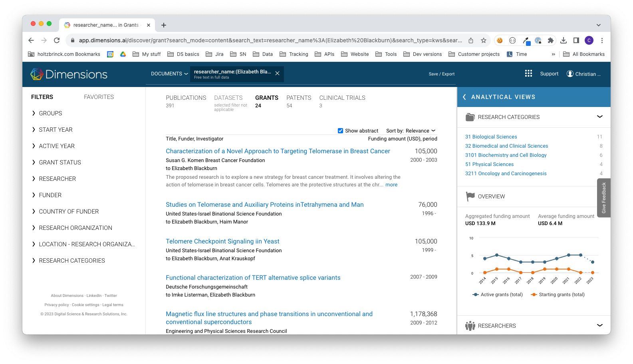Click the cookie extension icon
633x364 pixels.
point(500,40)
